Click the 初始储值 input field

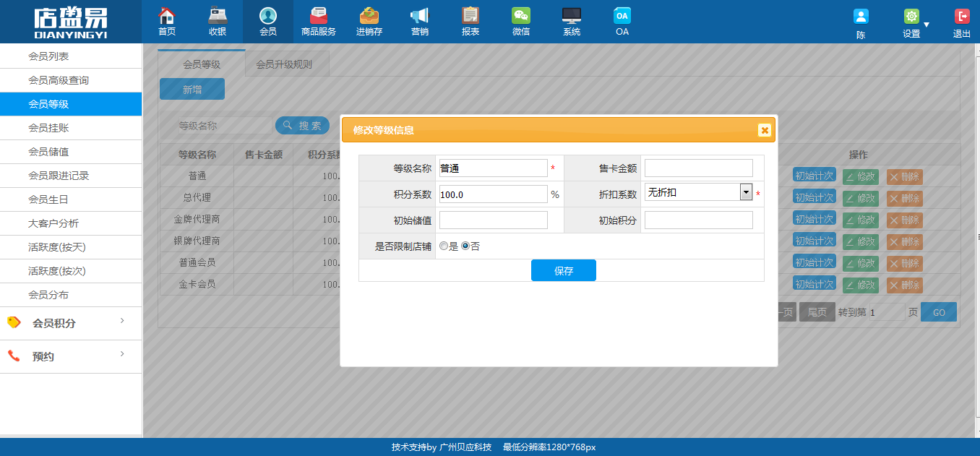click(x=494, y=220)
